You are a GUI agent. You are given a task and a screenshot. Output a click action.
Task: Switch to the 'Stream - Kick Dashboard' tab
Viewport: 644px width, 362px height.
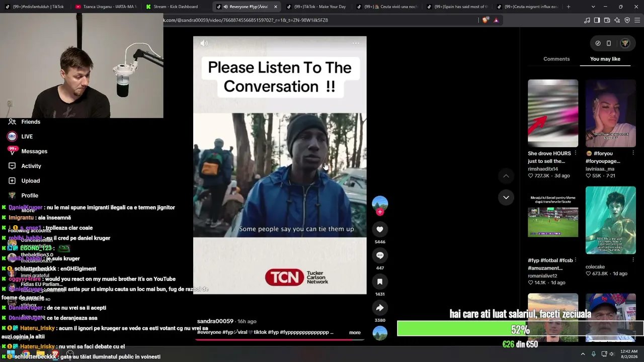point(175,7)
